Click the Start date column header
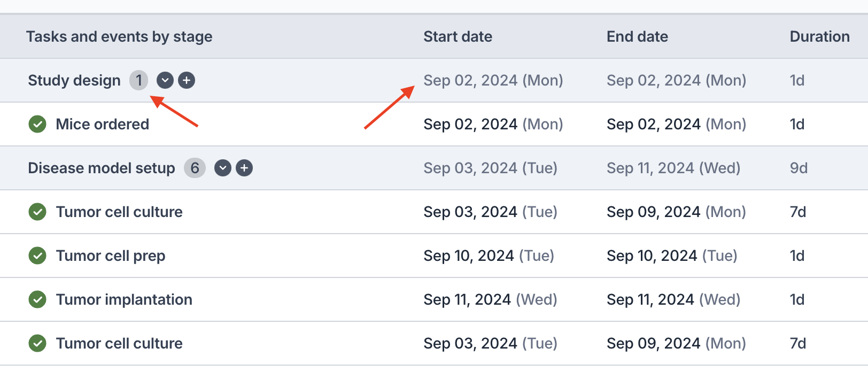Image resolution: width=868 pixels, height=371 pixels. 458,36
